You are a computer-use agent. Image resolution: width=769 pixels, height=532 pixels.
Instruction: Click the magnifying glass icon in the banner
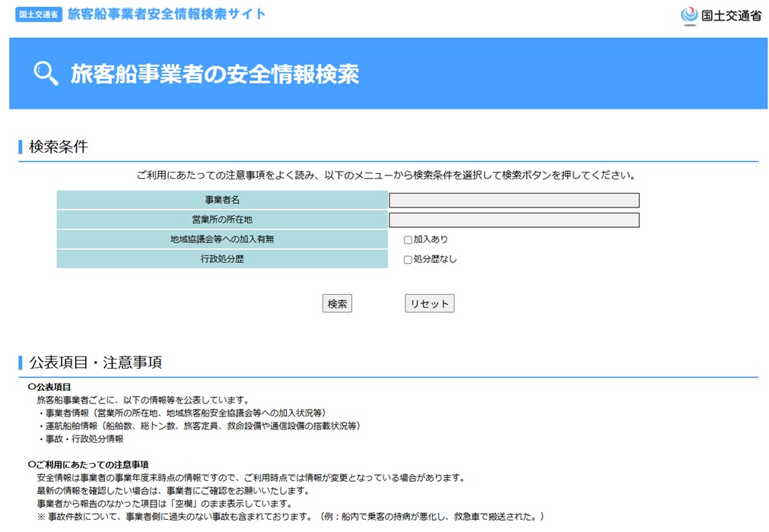click(46, 73)
